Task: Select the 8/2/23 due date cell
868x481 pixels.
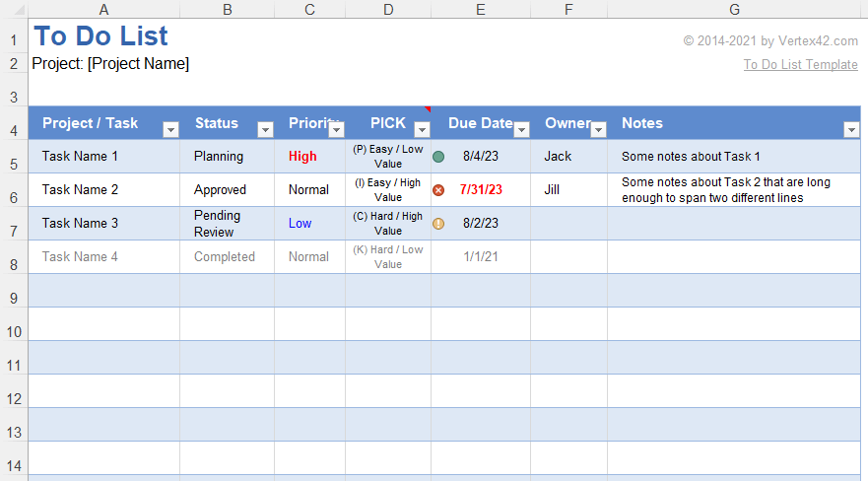Action: 481,223
